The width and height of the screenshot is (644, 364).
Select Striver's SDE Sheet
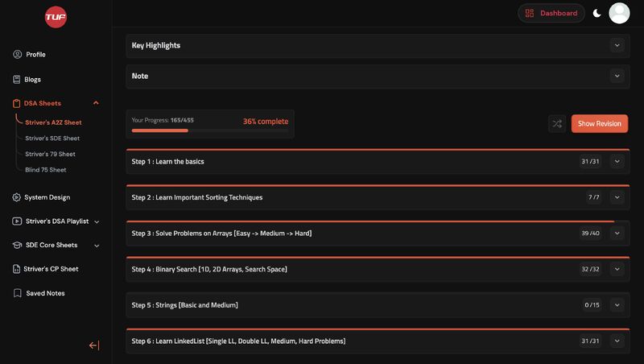pyautogui.click(x=52, y=138)
